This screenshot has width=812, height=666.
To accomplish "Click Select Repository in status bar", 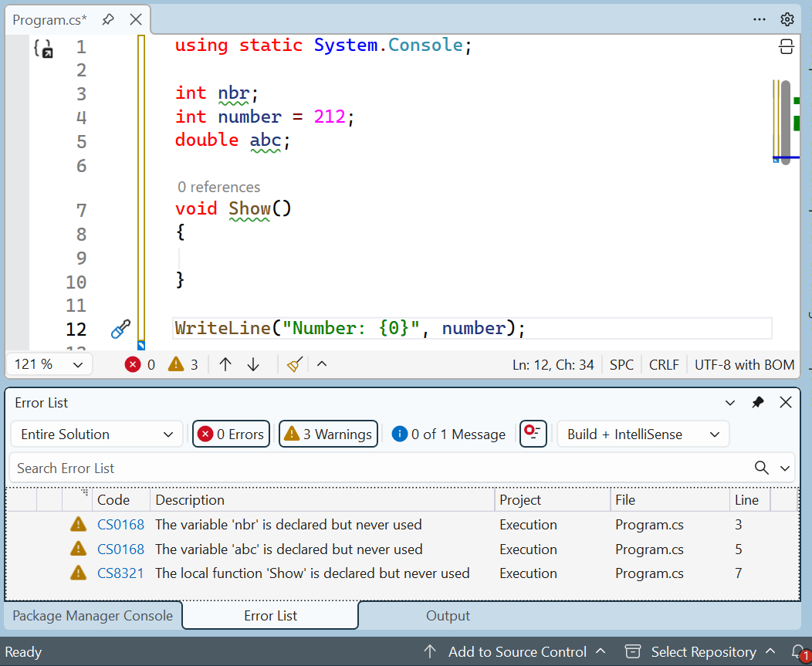I will [x=700, y=652].
